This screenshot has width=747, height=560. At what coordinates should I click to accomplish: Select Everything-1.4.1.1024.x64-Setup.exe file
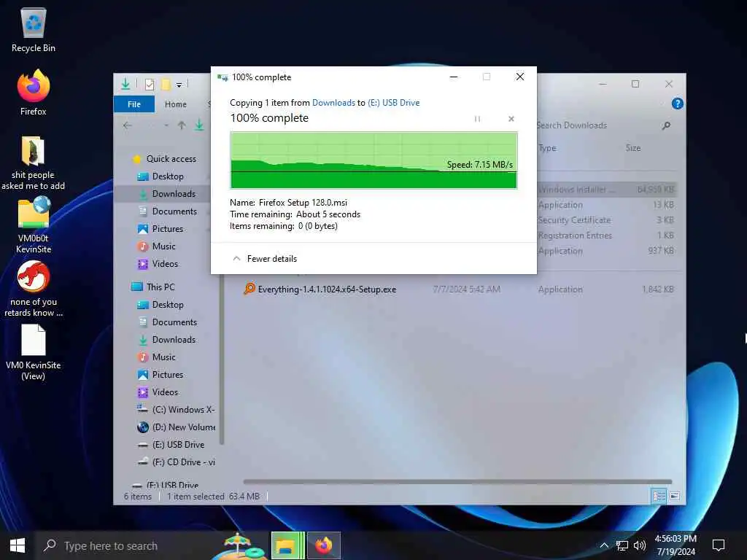320,289
